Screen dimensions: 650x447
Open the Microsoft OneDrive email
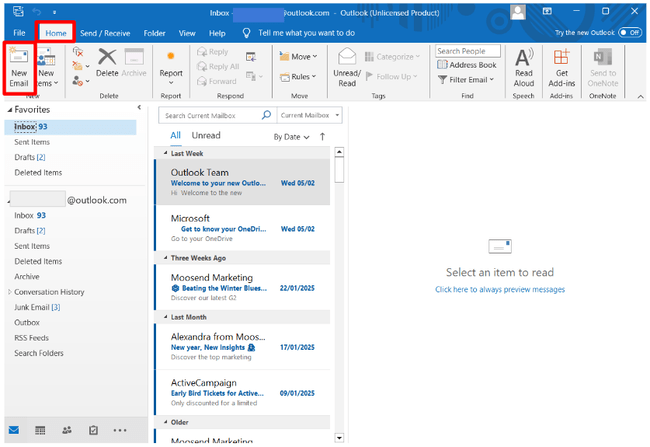pyautogui.click(x=243, y=228)
